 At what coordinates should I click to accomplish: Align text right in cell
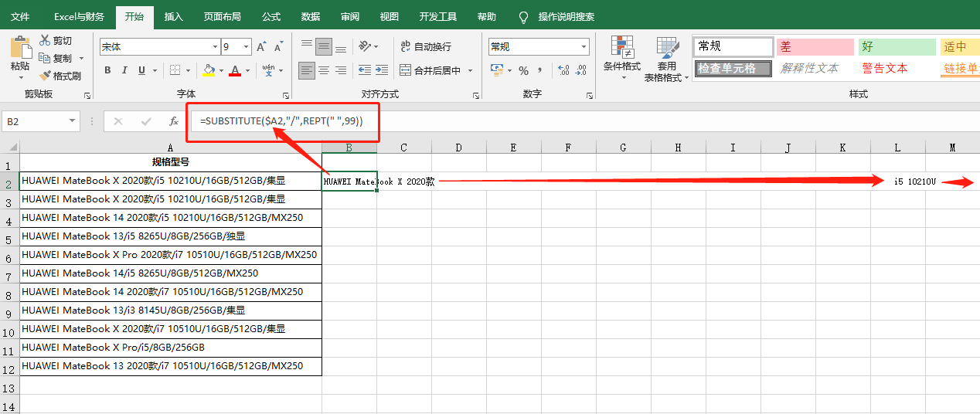(x=341, y=70)
